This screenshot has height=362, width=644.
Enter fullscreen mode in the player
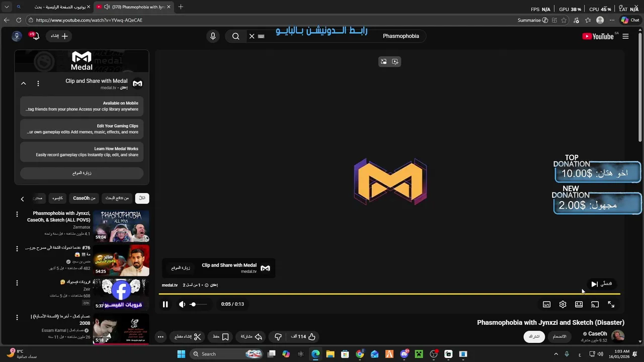(x=611, y=304)
